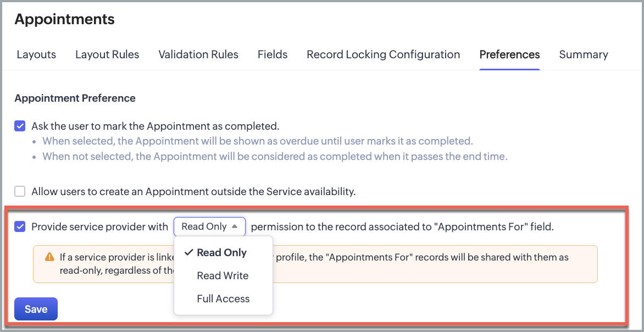
Task: Open the Layout Rules tab
Action: [107, 54]
